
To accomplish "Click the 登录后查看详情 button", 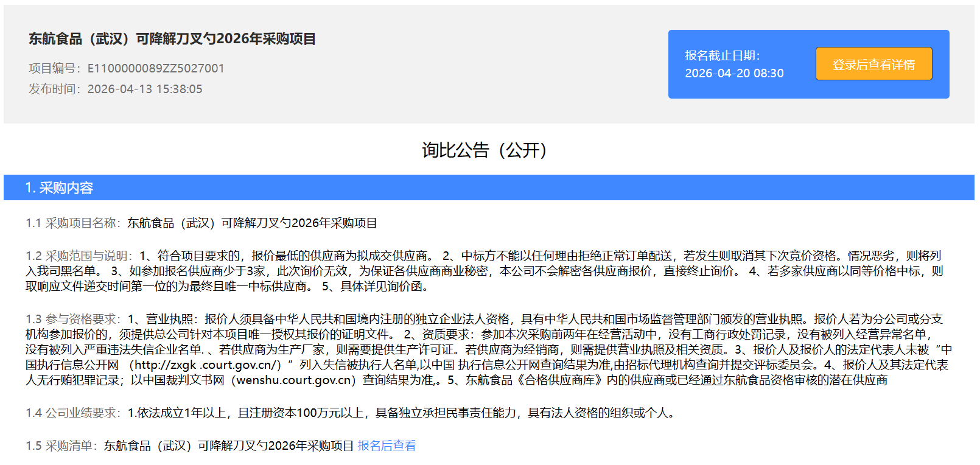I will [x=873, y=64].
